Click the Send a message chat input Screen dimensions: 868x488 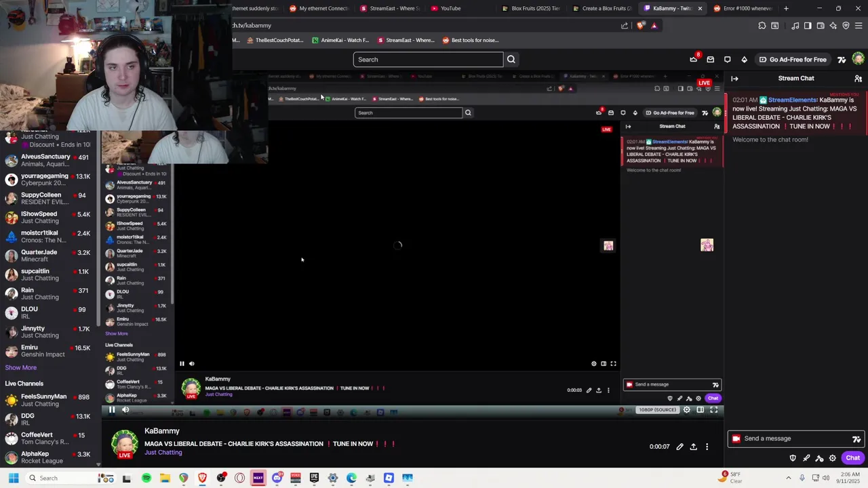click(795, 439)
